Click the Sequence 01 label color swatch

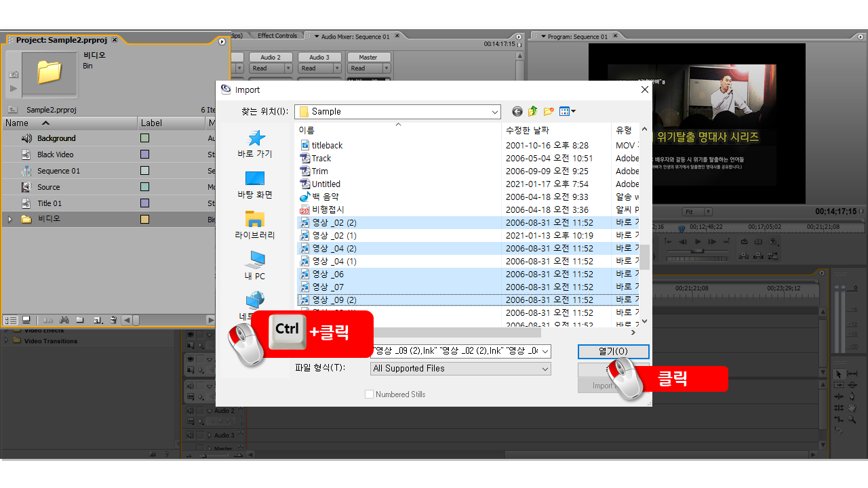[144, 171]
